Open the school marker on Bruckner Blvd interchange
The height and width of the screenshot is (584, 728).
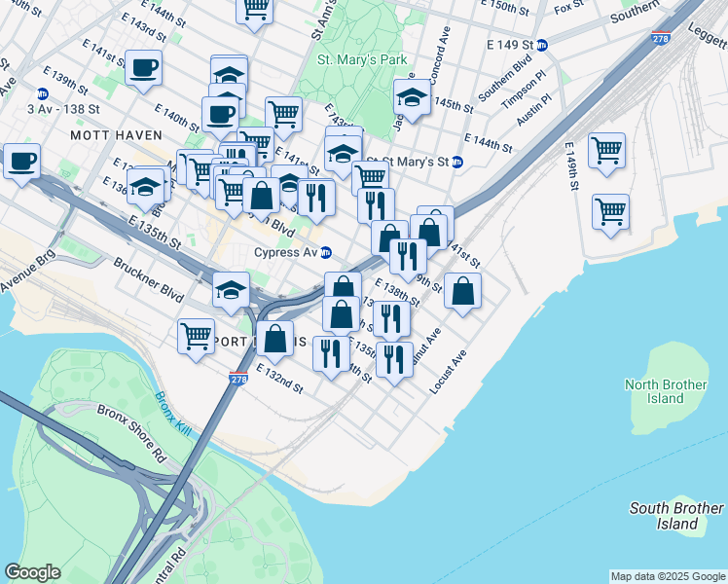[x=232, y=291]
